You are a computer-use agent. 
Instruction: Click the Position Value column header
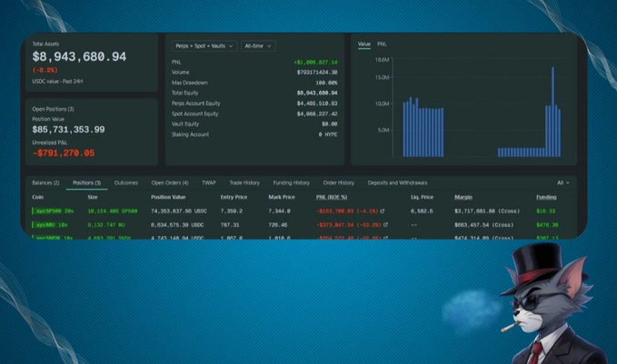coord(168,197)
